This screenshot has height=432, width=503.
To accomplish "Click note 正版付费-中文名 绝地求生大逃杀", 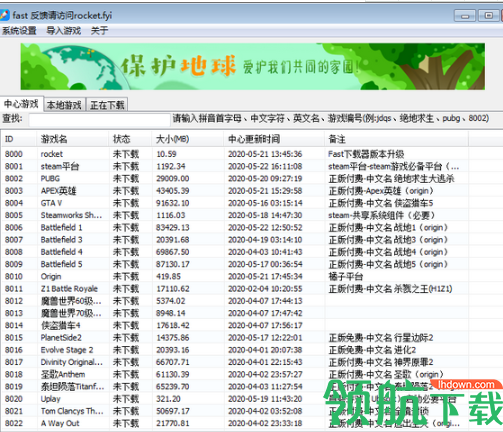I will pyautogui.click(x=391, y=179).
